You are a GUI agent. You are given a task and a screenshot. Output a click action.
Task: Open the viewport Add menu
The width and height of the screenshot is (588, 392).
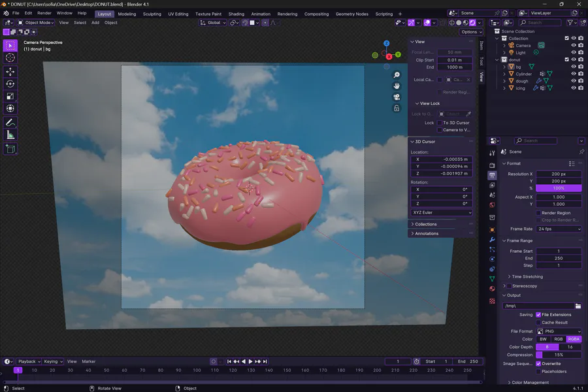coord(95,22)
